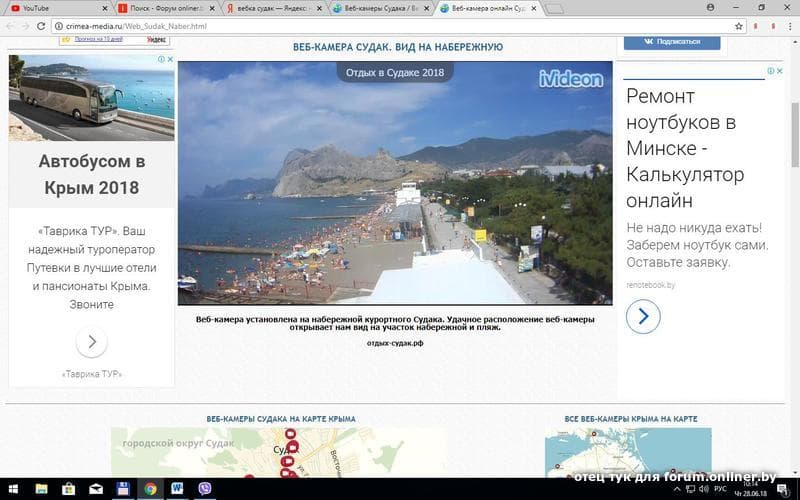Open Microsoft Store from the taskbar
Viewport: 800px width, 500px height.
click(68, 489)
